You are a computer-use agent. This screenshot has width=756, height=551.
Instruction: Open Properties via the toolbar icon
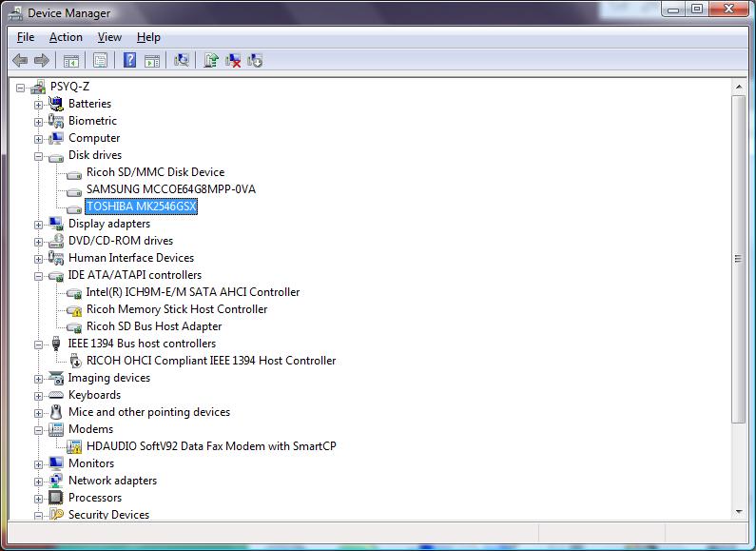tap(100, 60)
